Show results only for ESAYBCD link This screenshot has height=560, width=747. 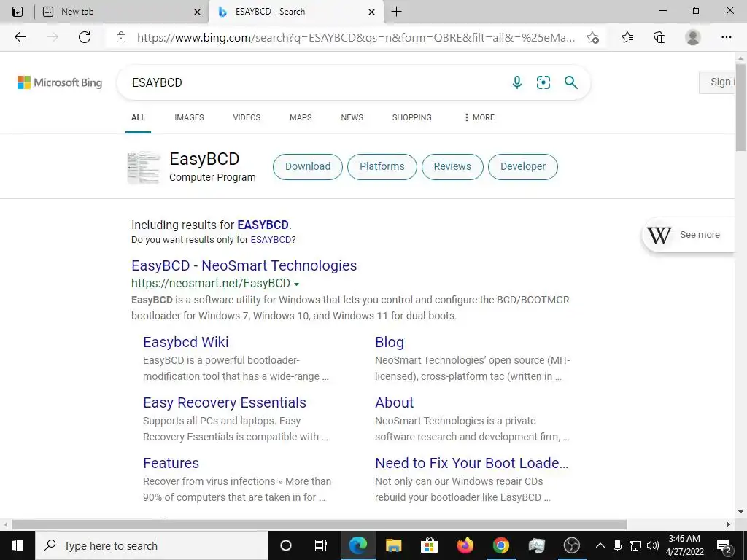pos(271,239)
